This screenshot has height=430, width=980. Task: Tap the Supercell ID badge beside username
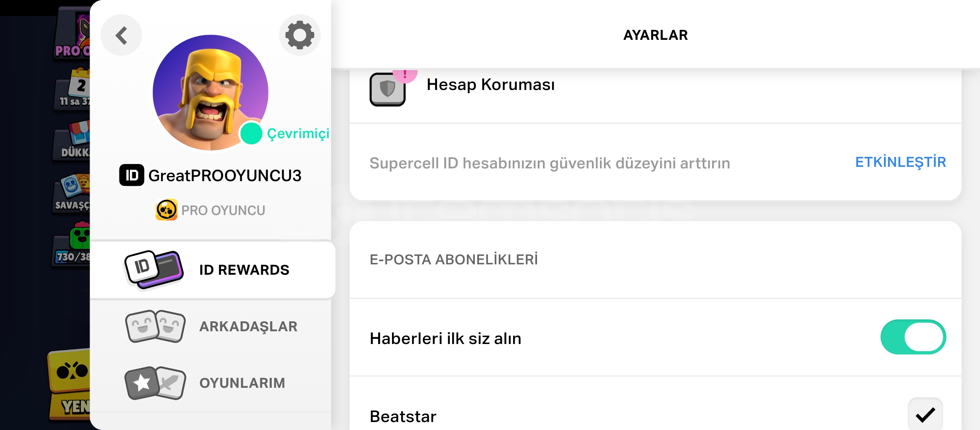(131, 175)
